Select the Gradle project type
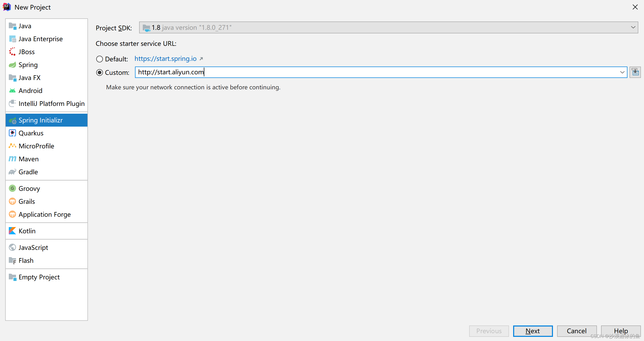 pyautogui.click(x=28, y=172)
